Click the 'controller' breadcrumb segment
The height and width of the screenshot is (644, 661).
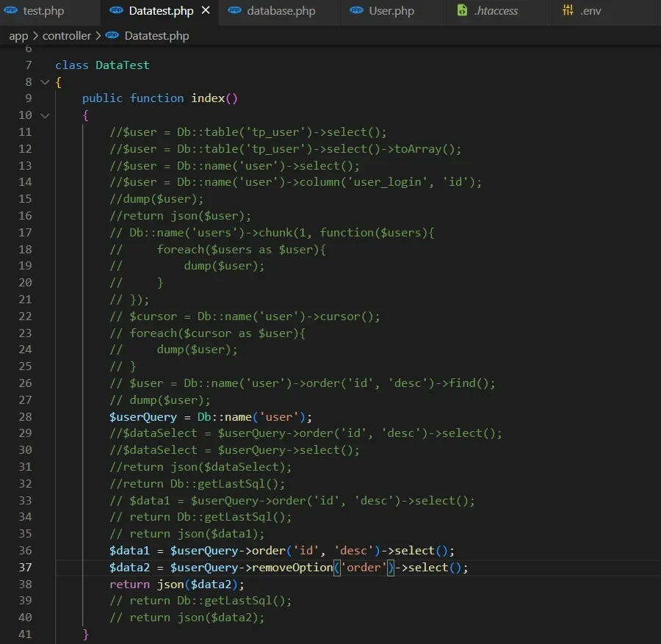[x=67, y=36]
